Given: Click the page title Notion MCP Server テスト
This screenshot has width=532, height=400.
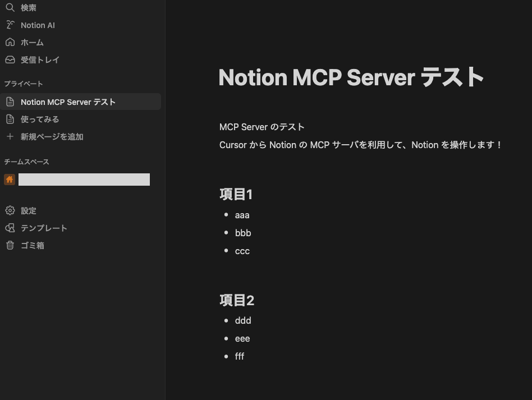Looking at the screenshot, I should 351,77.
